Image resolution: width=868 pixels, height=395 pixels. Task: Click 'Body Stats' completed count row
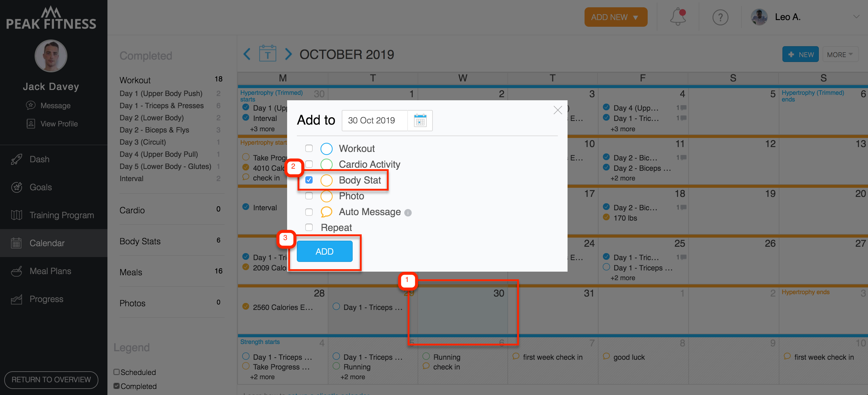pos(172,241)
